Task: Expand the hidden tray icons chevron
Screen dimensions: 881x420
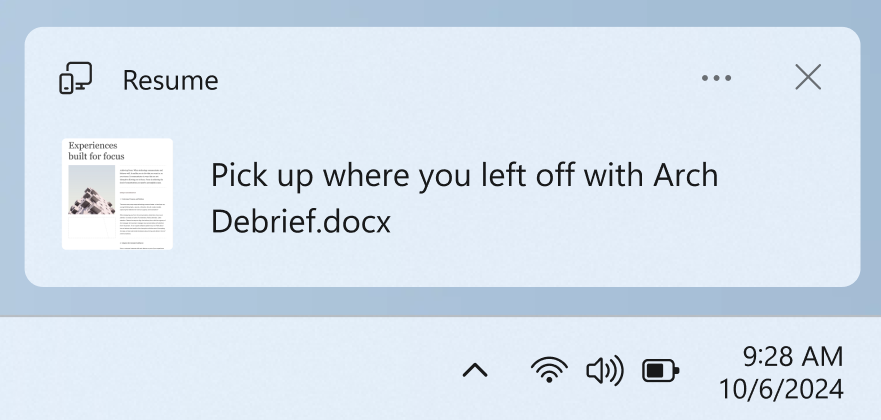Action: tap(475, 371)
